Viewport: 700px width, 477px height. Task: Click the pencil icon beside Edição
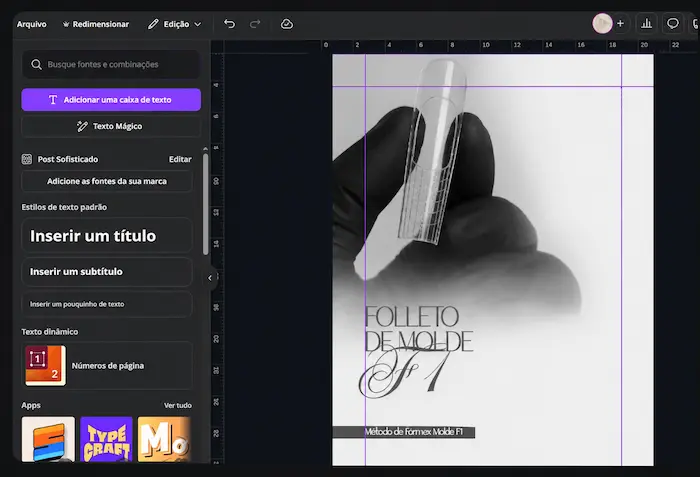153,24
